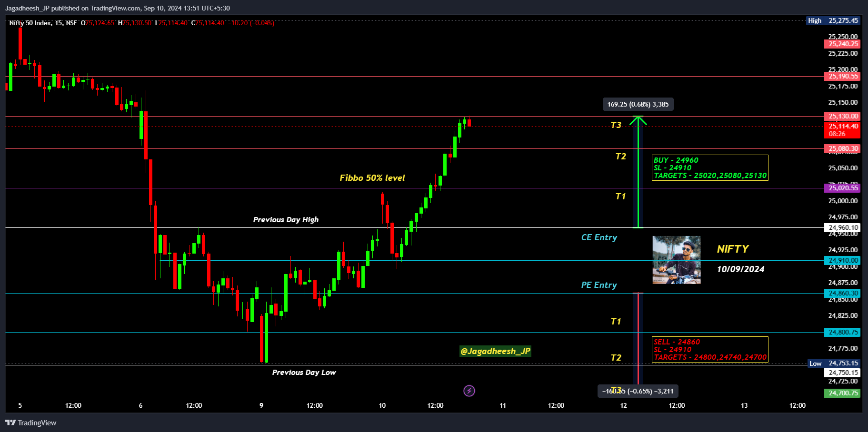Click the 'CE Entry' label

pos(599,237)
